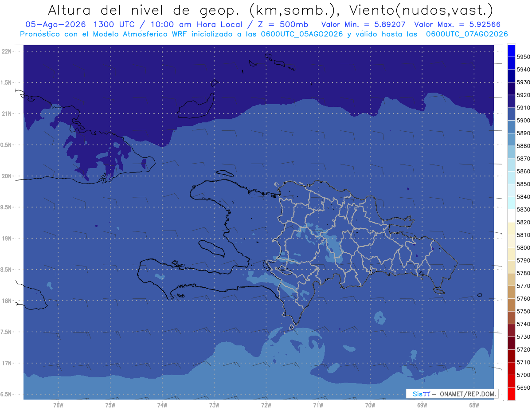The height and width of the screenshot is (411, 532).
Task: Select the tan band between 5760 and 5770
Action: coord(511,292)
